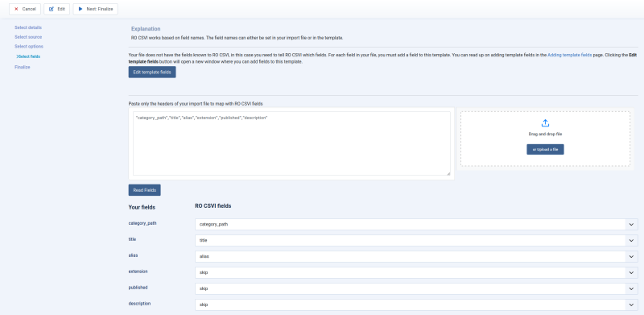Click the alias label under Your fields
Screen dimensions: 644x315
[133, 255]
